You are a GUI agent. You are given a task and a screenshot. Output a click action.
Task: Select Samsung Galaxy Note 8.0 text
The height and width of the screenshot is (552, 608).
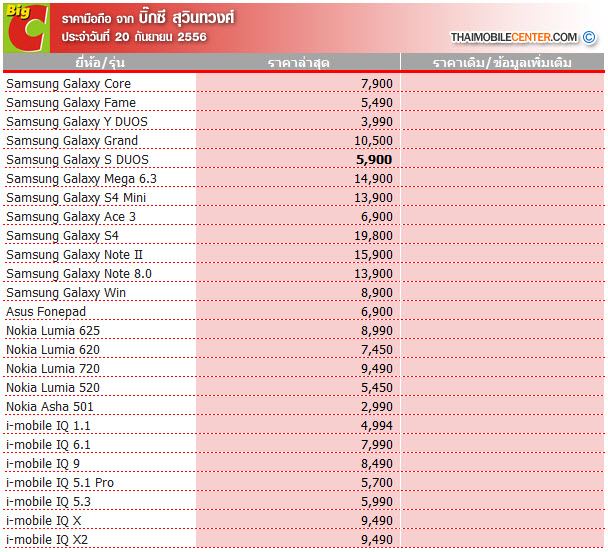(x=79, y=274)
